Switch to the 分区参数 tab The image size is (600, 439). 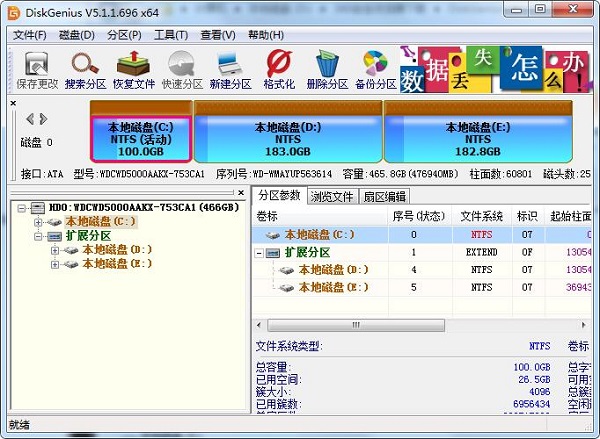click(x=279, y=196)
